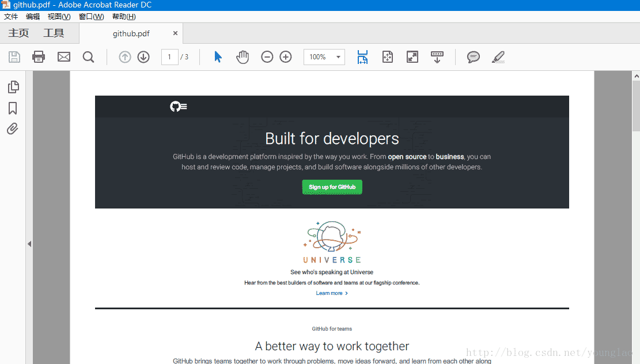
Task: Open the Attachments paperclip panel
Action: [x=13, y=129]
